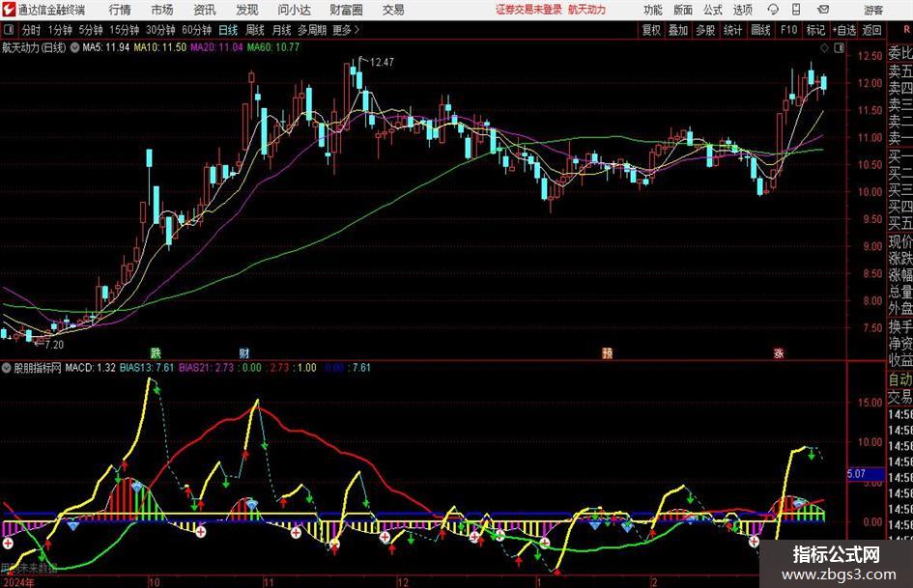913x588 pixels.
Task: Click the 多股 multi-stock button
Action: pyautogui.click(x=705, y=30)
